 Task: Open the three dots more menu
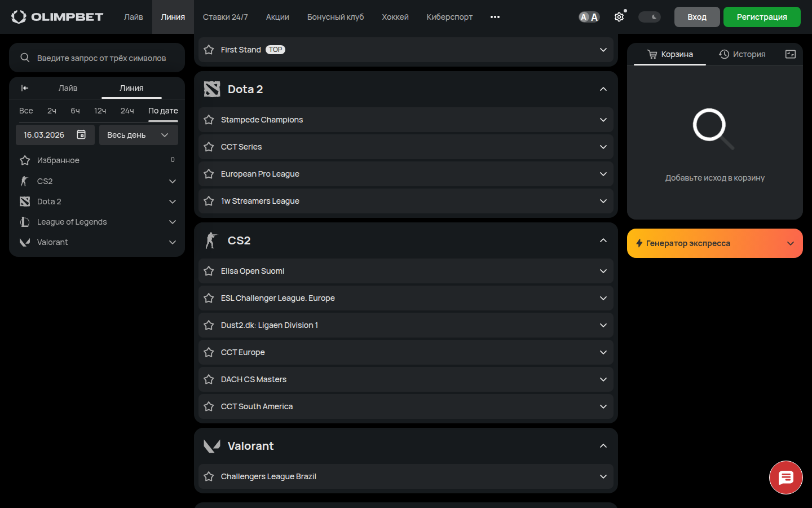click(x=495, y=17)
